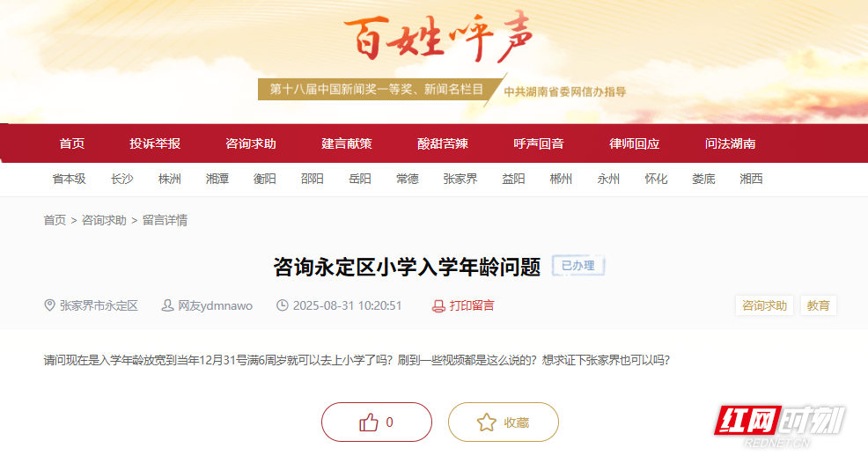
Task: Go to 律师回应 section
Action: pyautogui.click(x=635, y=143)
